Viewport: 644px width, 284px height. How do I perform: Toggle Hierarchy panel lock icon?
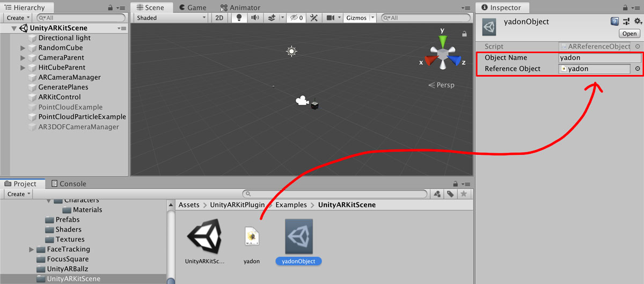click(111, 8)
